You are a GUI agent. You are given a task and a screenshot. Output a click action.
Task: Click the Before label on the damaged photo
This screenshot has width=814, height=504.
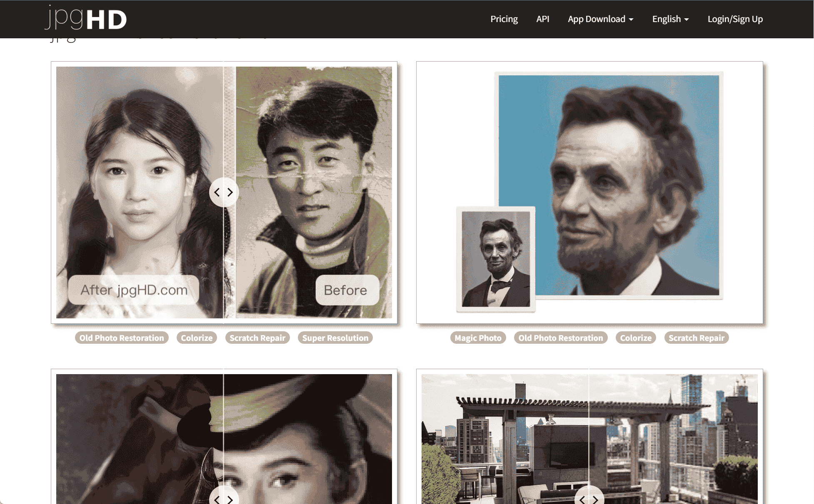coord(346,290)
